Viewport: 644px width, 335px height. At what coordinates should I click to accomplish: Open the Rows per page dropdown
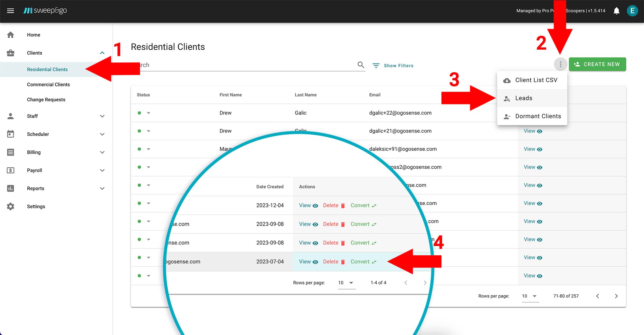point(530,296)
